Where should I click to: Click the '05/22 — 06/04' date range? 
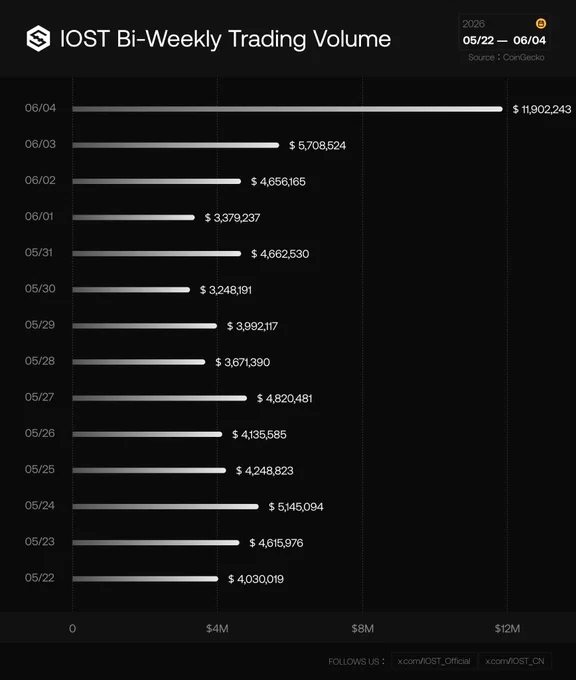pos(504,40)
